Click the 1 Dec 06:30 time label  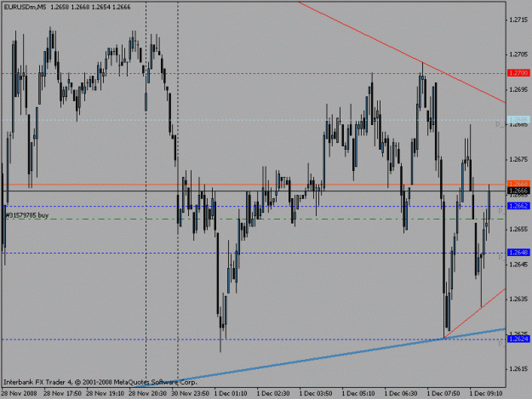coord(401,394)
